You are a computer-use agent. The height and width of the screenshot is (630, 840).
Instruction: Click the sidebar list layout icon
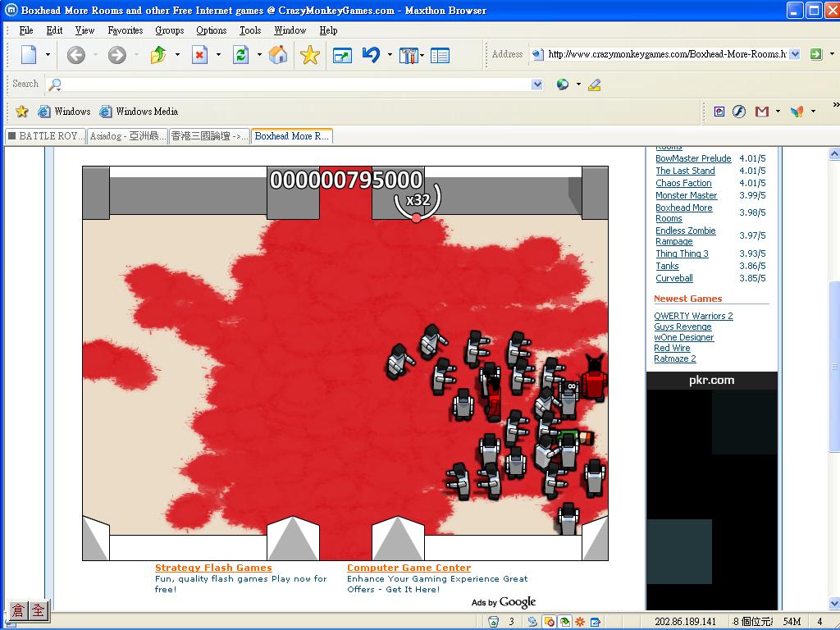[x=440, y=55]
